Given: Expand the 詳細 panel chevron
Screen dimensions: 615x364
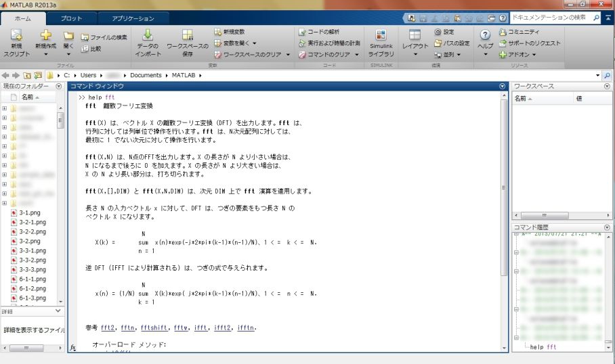Looking at the screenshot, I should [58, 311].
